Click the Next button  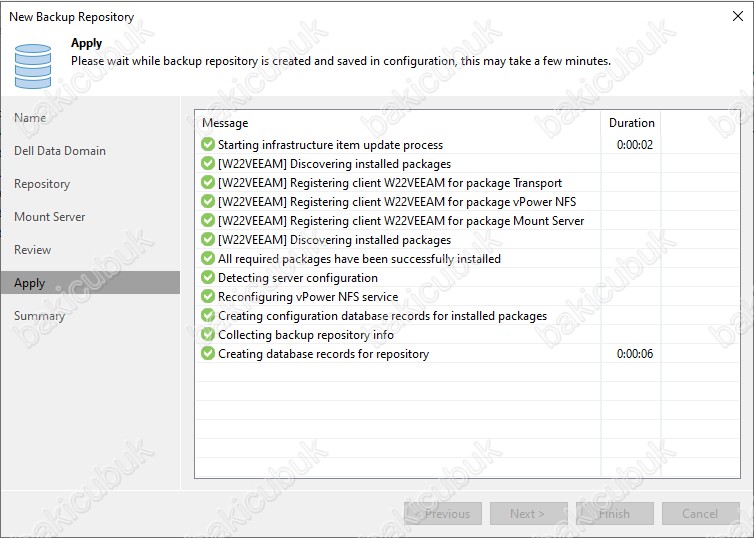tap(528, 513)
